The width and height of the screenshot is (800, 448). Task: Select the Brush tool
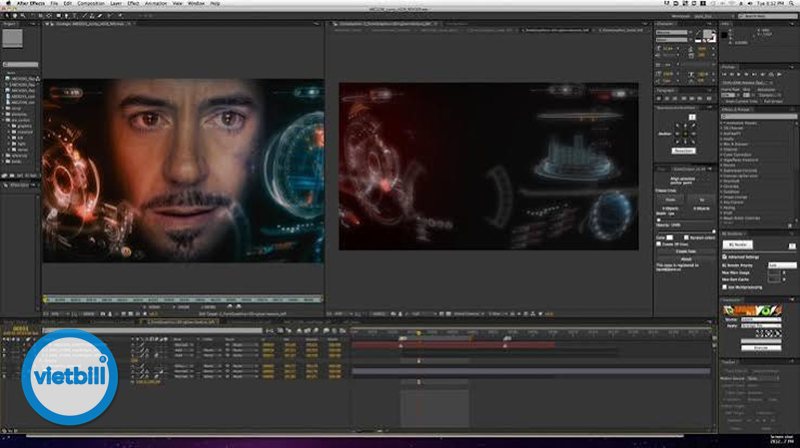coord(84,16)
